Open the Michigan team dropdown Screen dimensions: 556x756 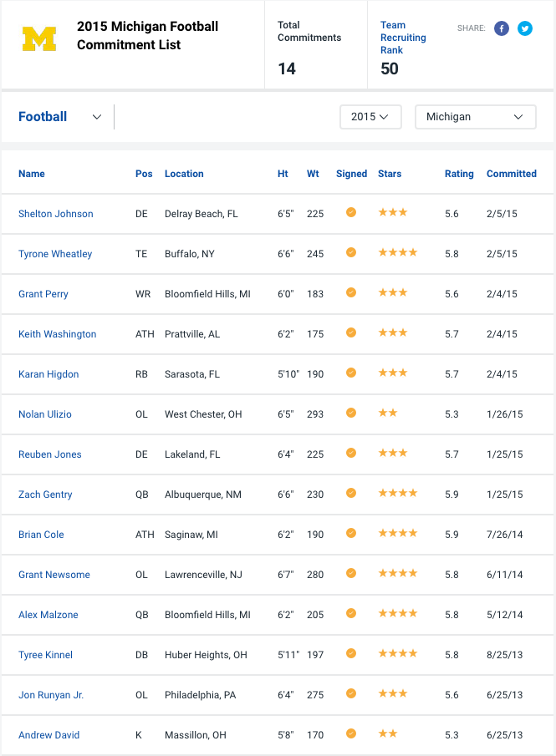click(476, 117)
